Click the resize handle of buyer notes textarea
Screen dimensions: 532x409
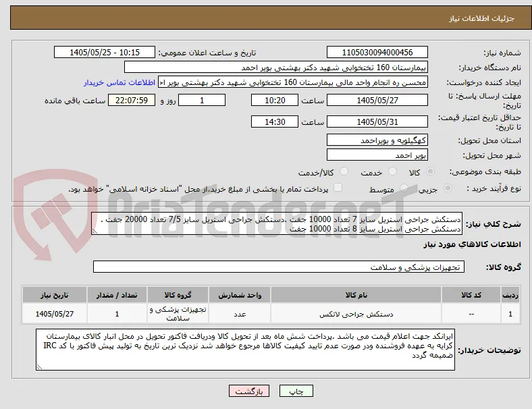(x=39, y=367)
